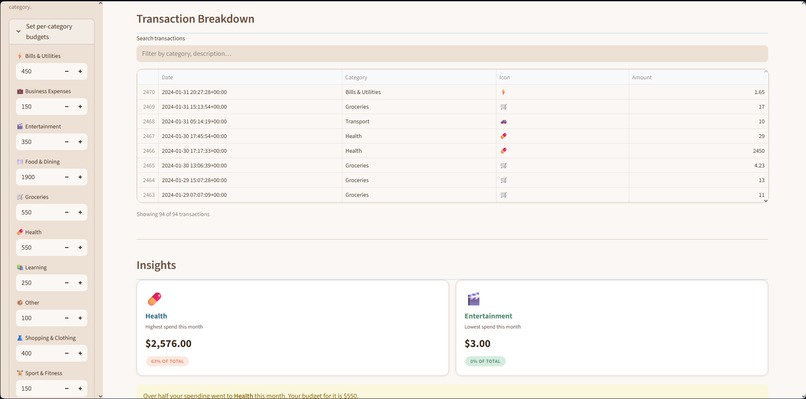The image size is (806, 399).
Task: Click the Business Expenses briefcase icon in sidebar
Action: pyautogui.click(x=20, y=91)
